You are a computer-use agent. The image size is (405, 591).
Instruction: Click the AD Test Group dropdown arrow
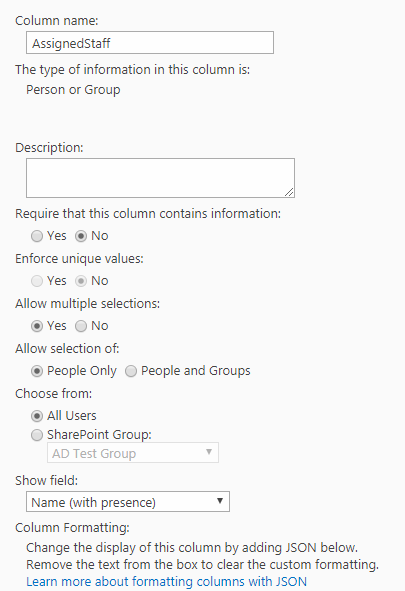pyautogui.click(x=209, y=452)
